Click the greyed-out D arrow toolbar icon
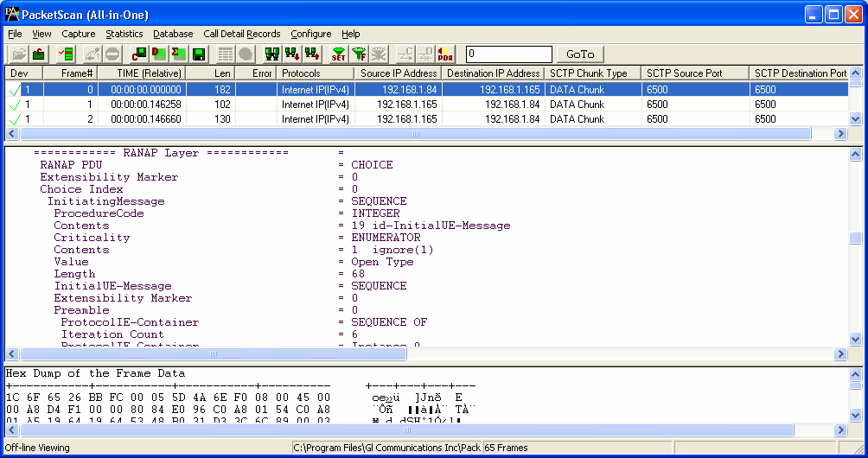 (x=425, y=54)
